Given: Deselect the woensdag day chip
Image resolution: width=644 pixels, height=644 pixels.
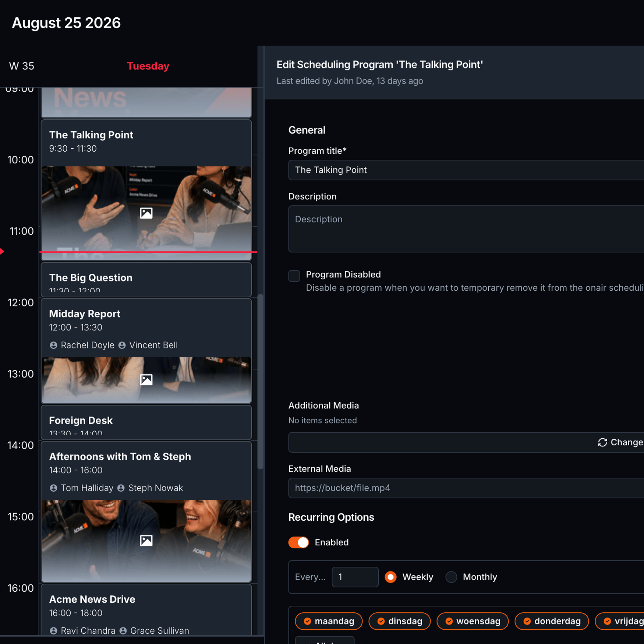Looking at the screenshot, I should coord(473,621).
